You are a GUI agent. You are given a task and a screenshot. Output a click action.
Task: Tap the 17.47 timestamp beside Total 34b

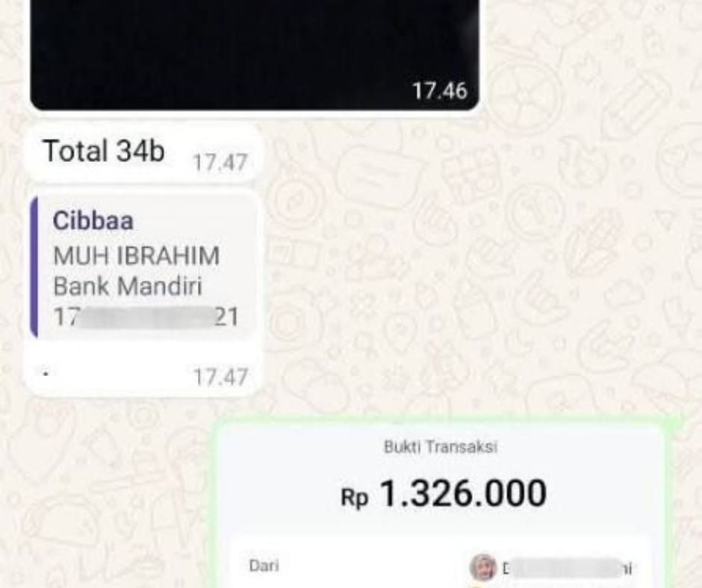click(x=220, y=163)
